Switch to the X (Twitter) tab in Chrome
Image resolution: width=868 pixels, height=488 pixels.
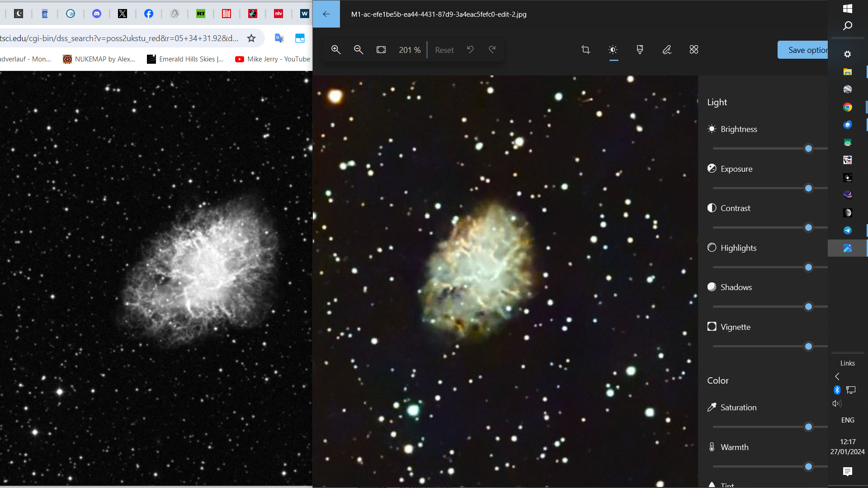(x=123, y=14)
